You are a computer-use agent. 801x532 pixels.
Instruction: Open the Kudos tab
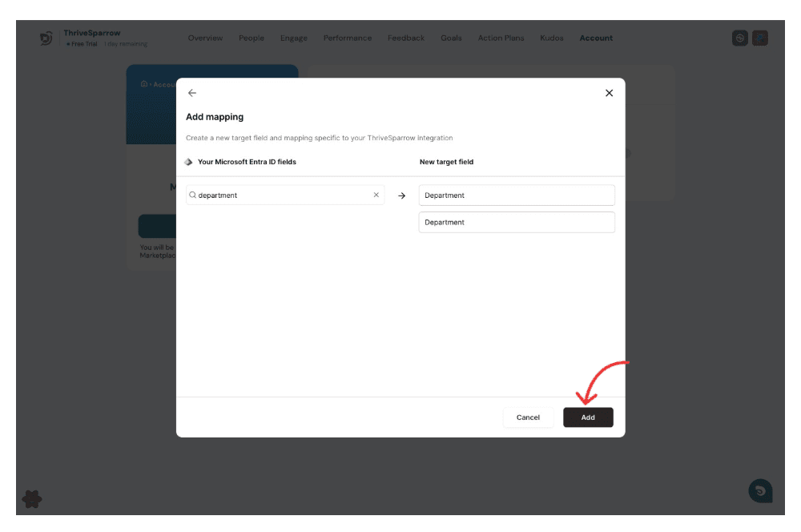[x=552, y=38]
